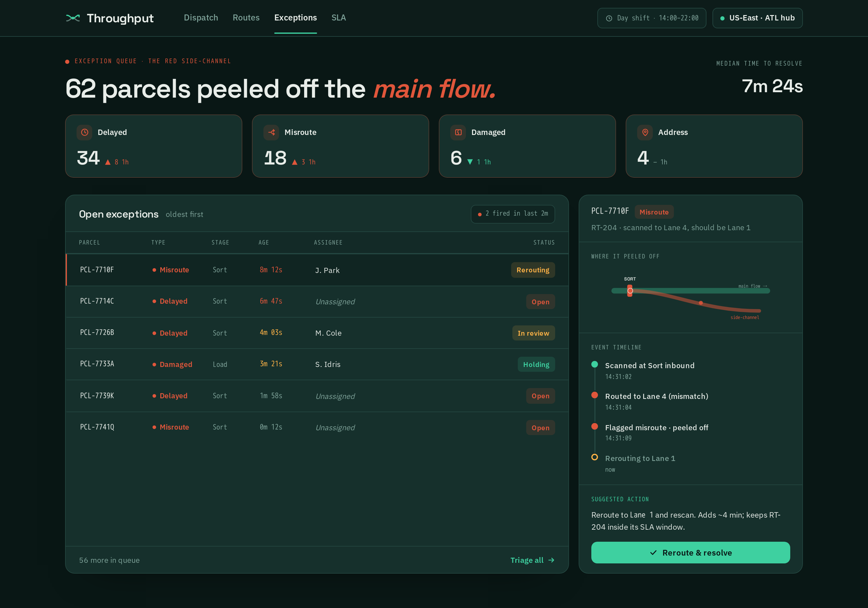
Task: Change the oldest first sort order
Action: [x=184, y=214]
